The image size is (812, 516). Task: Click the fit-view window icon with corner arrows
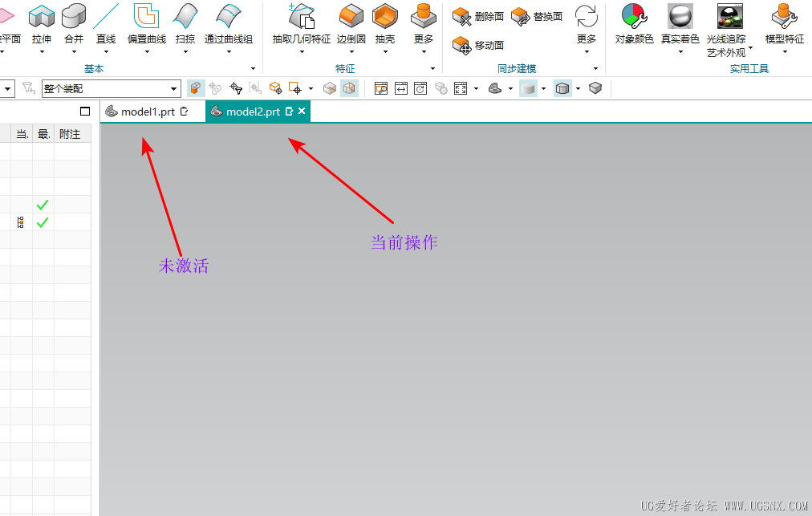pos(461,88)
